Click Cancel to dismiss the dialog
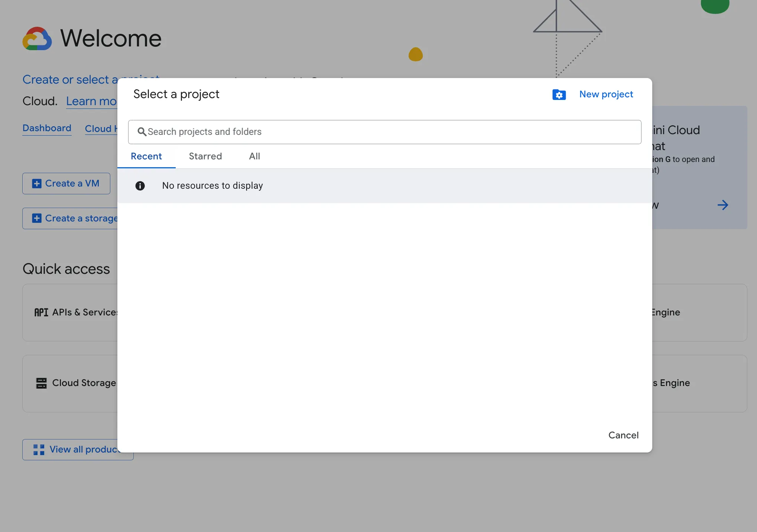 [623, 435]
